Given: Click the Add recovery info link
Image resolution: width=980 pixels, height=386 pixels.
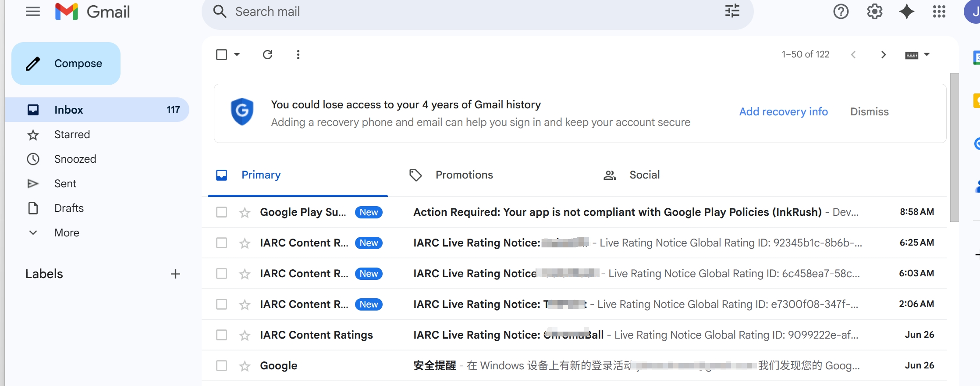Looking at the screenshot, I should (783, 112).
